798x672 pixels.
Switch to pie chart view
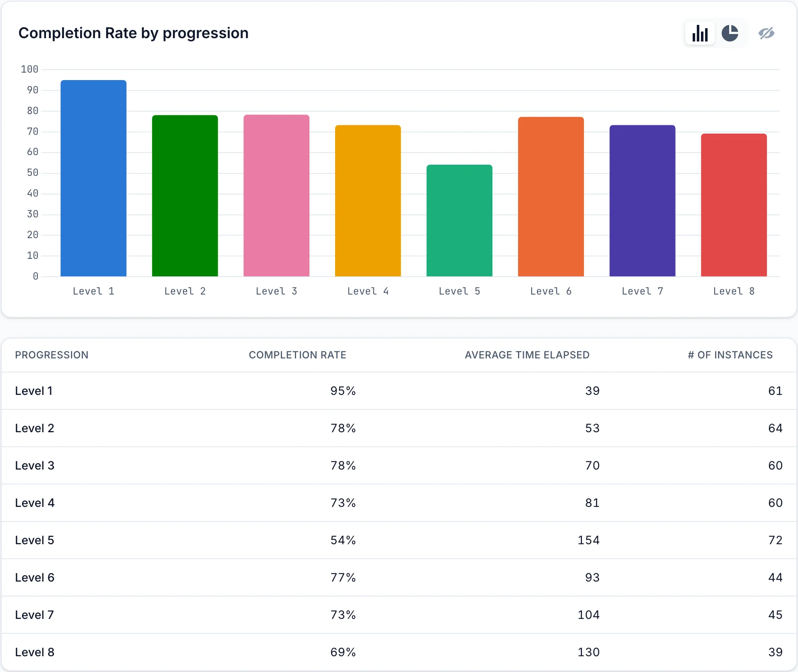pos(730,33)
